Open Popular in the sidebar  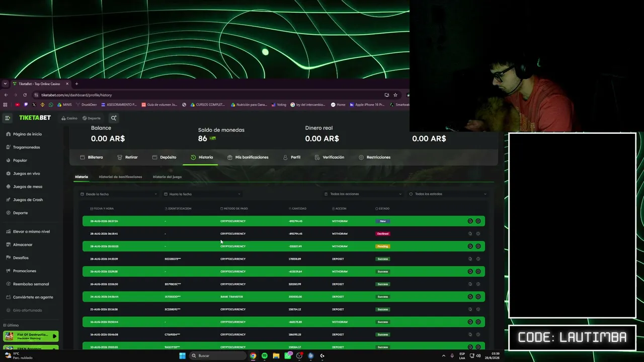pyautogui.click(x=20, y=160)
